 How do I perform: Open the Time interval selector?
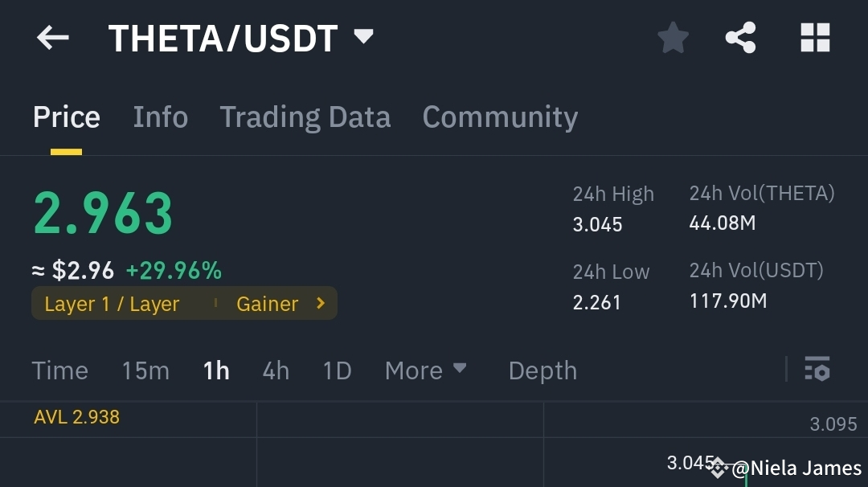tap(60, 370)
